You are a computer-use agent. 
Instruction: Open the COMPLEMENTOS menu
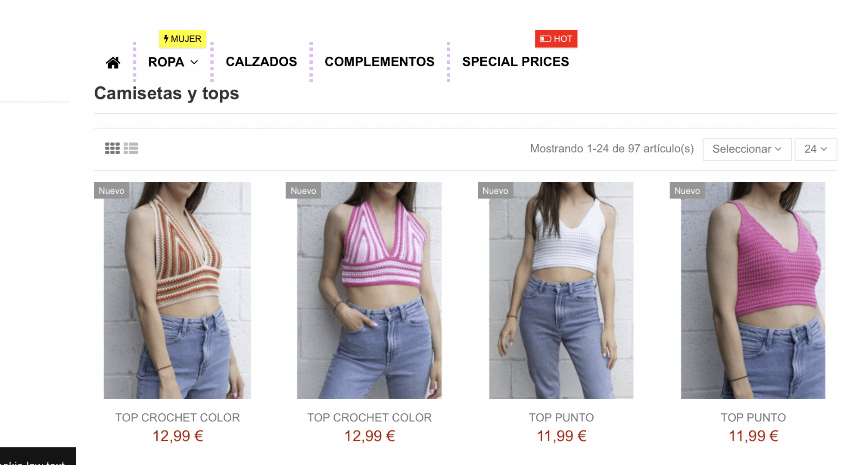380,62
